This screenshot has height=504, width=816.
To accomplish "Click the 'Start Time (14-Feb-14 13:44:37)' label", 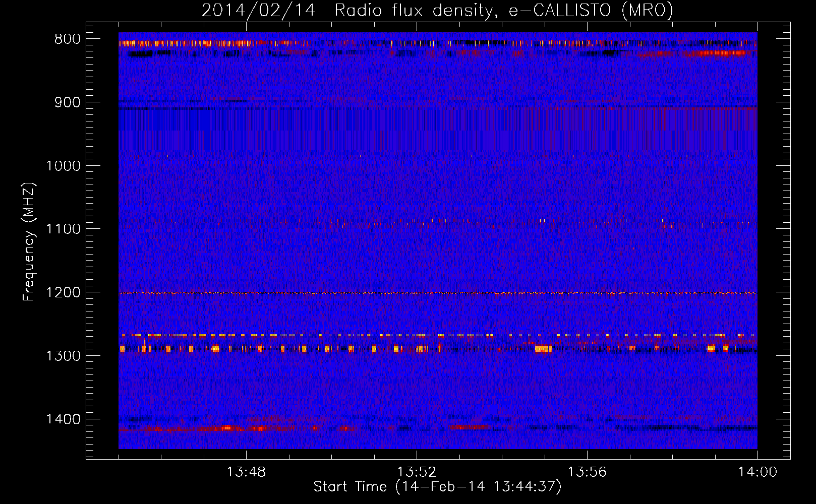I will (437, 487).
